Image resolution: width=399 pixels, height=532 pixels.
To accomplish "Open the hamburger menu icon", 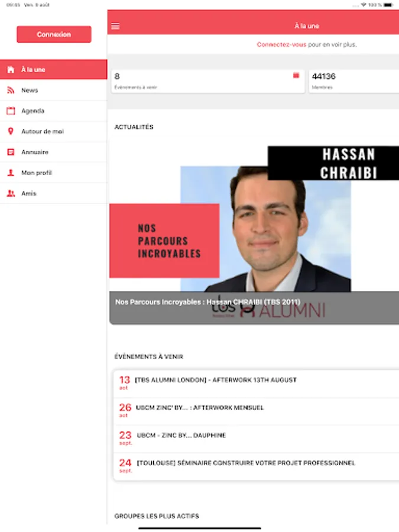I will 115,26.
